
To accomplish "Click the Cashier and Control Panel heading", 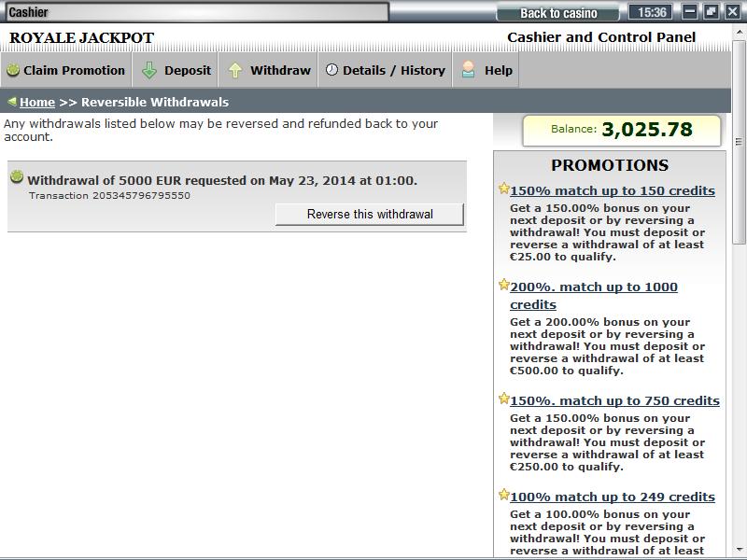I will tap(601, 37).
